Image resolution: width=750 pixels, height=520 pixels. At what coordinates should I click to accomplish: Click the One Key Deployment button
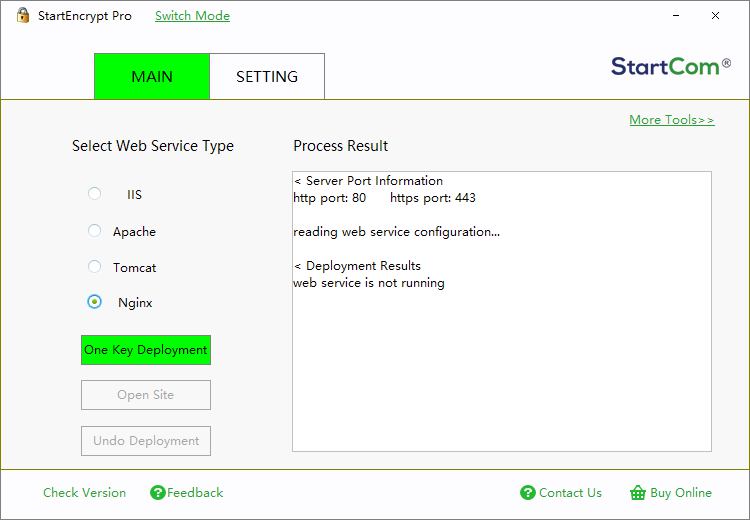pyautogui.click(x=146, y=350)
